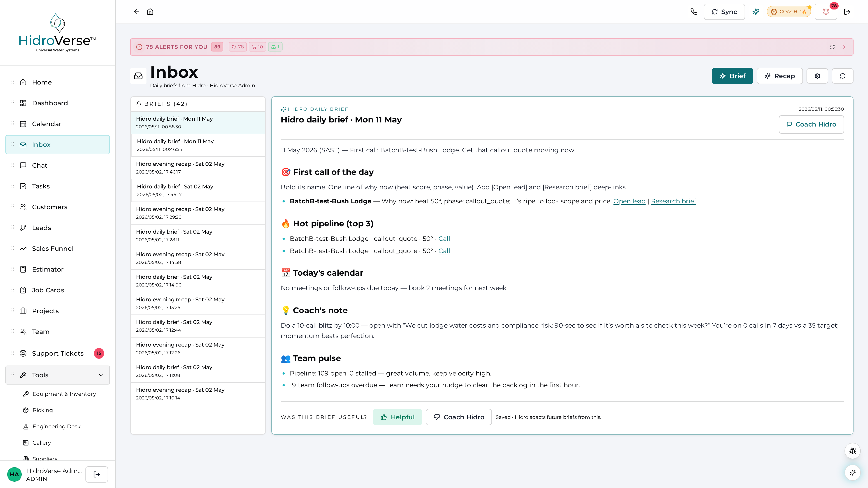Open Team in the sidebar
Image resolution: width=868 pixels, height=488 pixels.
coord(58,331)
